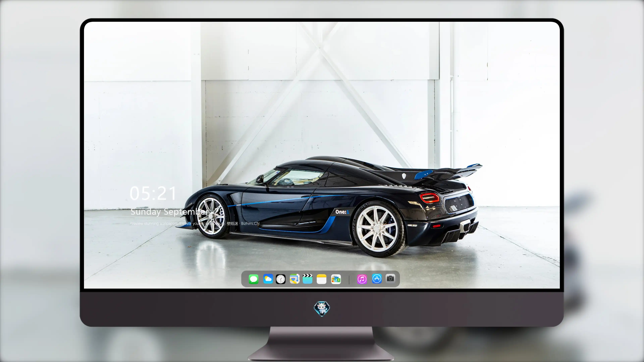This screenshot has width=644, height=362.
Task: Click the 05:21 clock widget
Action: tap(153, 193)
